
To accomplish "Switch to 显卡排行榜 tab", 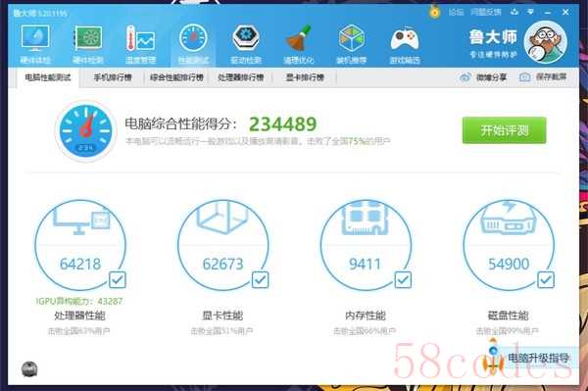I will click(305, 77).
